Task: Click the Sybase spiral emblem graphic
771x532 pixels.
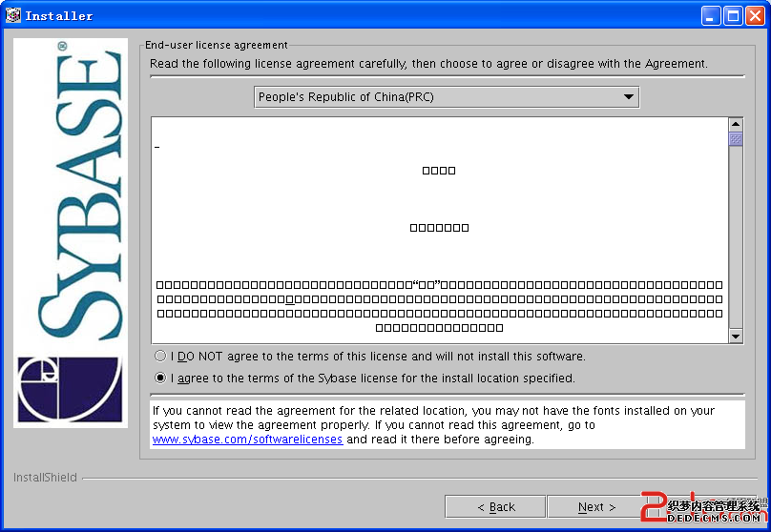Action: coord(69,389)
